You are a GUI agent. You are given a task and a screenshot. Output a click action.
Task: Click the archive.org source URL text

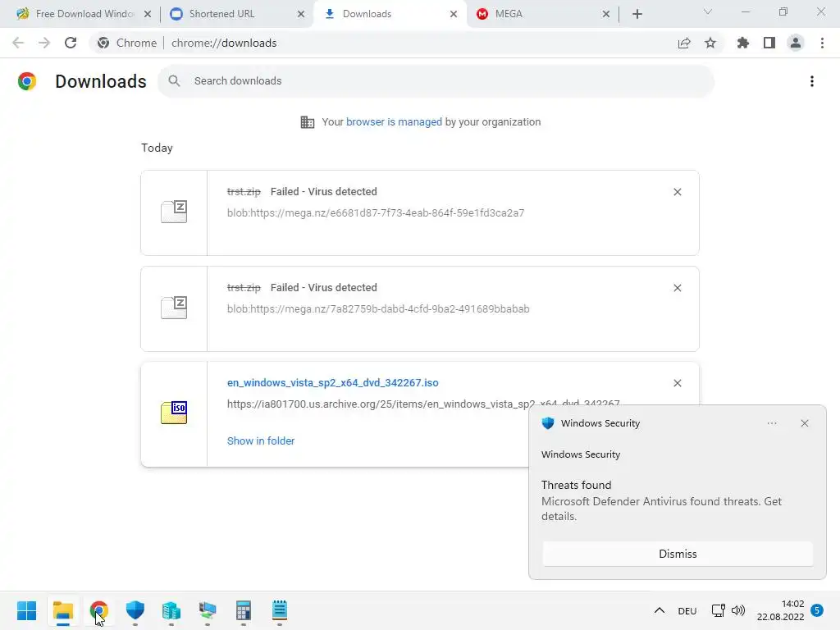pyautogui.click(x=423, y=404)
